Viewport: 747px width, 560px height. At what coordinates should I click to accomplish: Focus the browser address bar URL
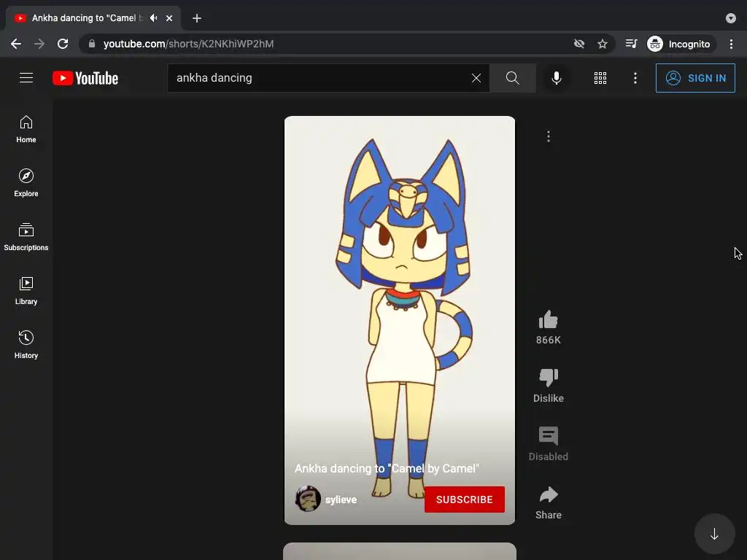pos(189,44)
